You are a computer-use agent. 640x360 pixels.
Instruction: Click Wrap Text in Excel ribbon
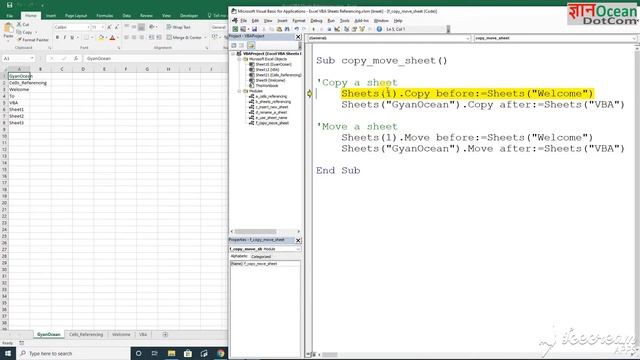(x=178, y=27)
